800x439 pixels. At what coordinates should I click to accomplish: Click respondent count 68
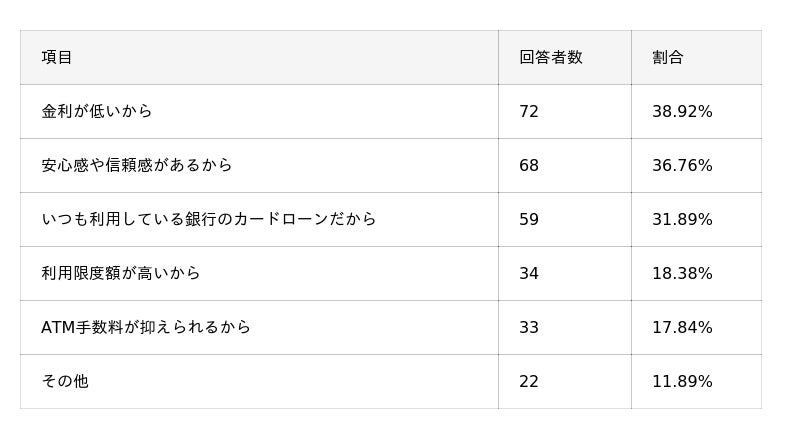pyautogui.click(x=529, y=166)
